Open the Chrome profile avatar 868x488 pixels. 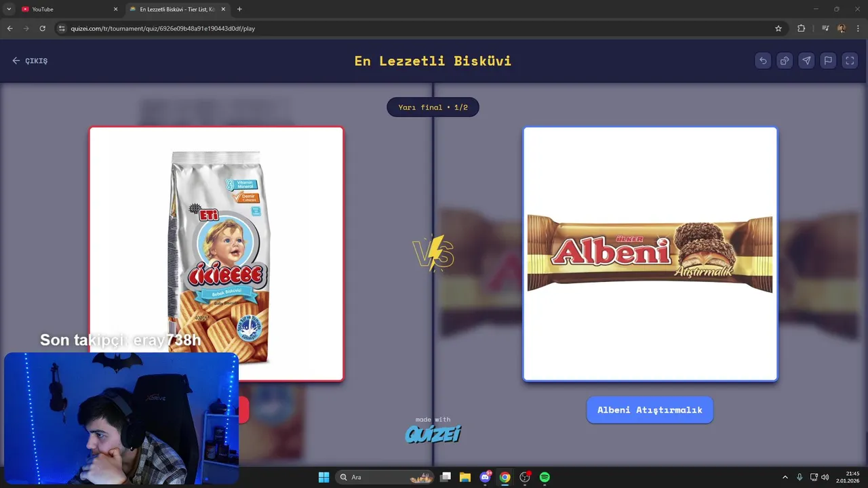[x=842, y=28]
